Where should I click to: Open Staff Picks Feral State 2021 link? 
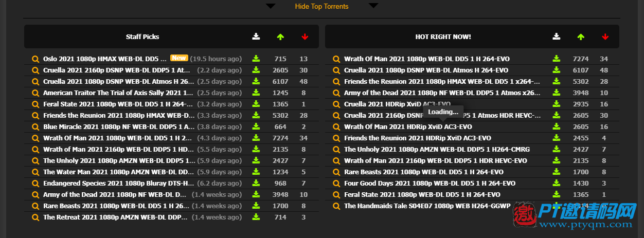(x=118, y=104)
